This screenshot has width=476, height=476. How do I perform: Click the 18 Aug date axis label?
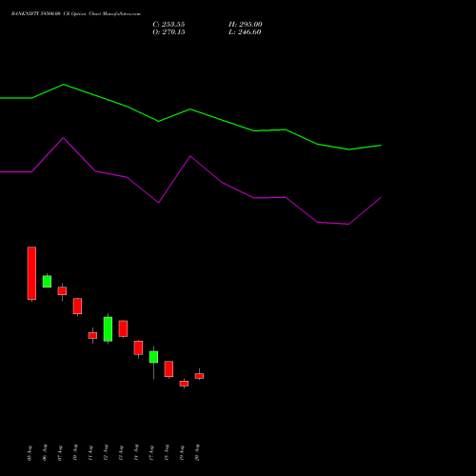coord(167,452)
